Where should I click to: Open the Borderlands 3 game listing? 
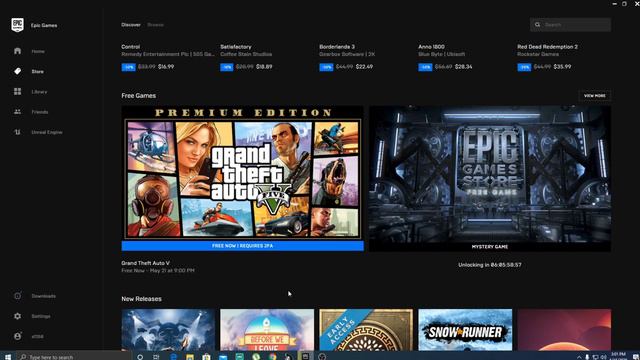337,47
